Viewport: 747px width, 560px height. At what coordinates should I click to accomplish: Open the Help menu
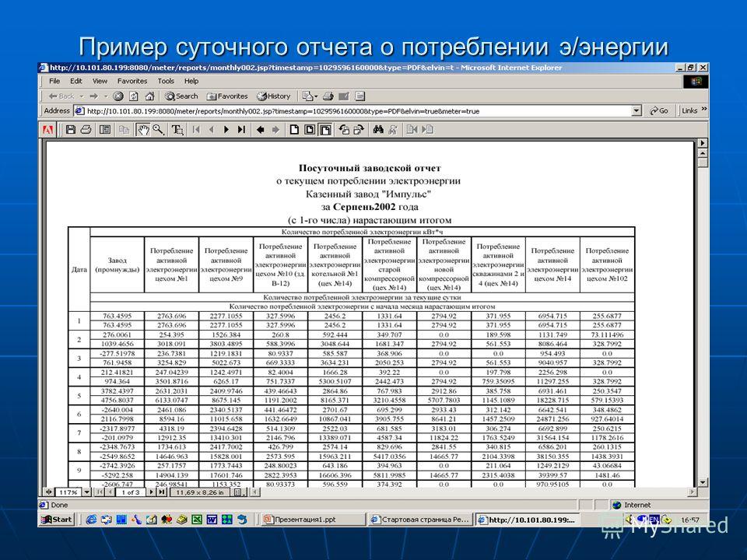[191, 81]
